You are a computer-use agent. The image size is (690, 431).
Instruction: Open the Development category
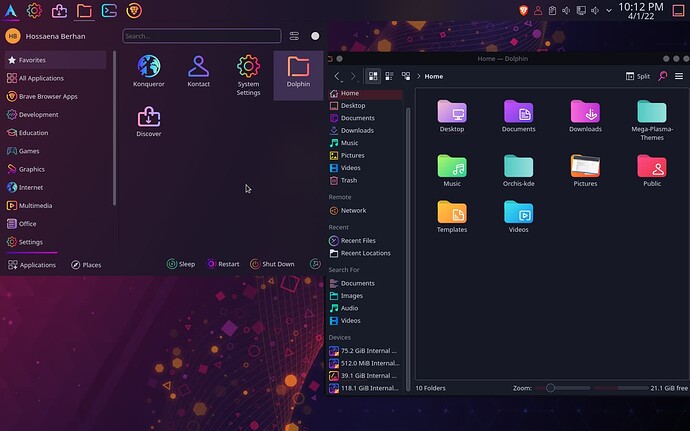click(55, 114)
